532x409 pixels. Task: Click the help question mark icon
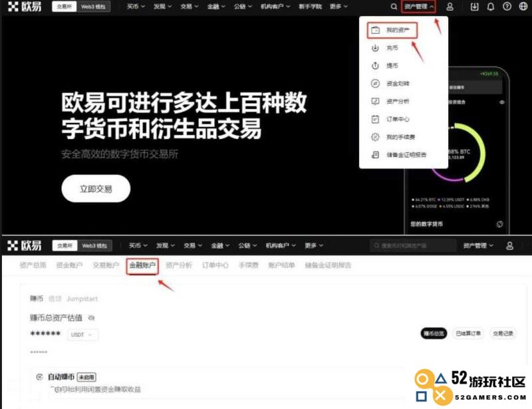coord(507,7)
